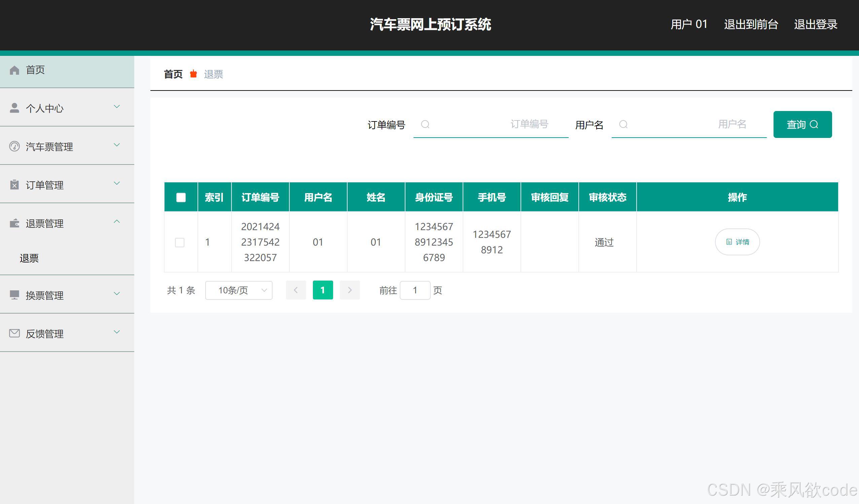
Task: Open the 10条/页 page size dropdown
Action: pyautogui.click(x=238, y=290)
